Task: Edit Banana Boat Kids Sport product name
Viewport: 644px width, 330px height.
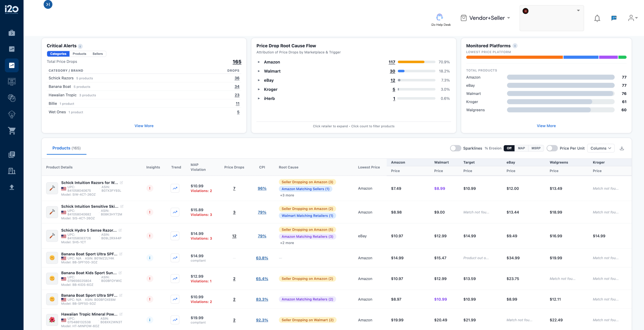Action: point(120,273)
